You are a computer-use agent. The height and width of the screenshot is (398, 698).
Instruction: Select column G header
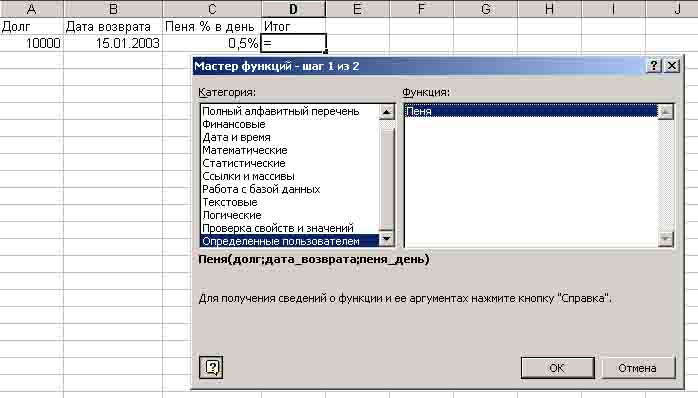coord(486,8)
